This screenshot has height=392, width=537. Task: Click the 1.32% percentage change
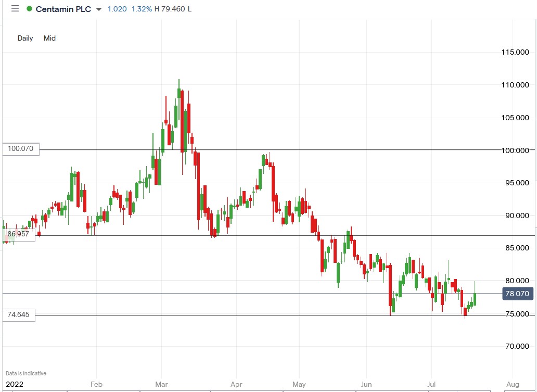(x=142, y=9)
